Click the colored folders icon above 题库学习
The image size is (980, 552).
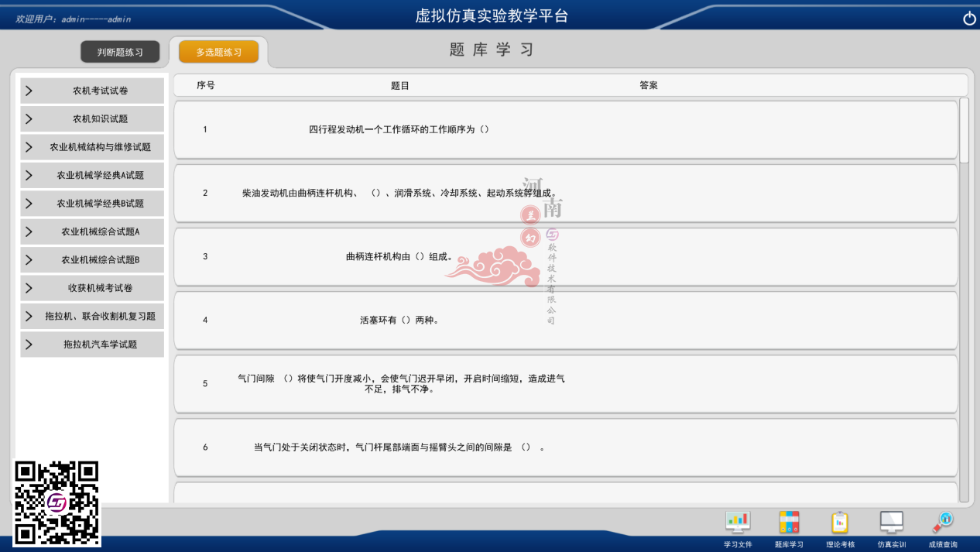click(788, 521)
